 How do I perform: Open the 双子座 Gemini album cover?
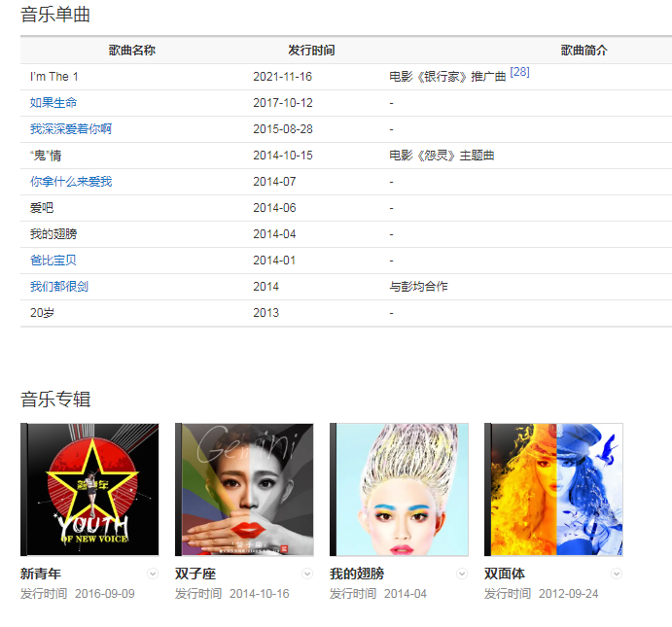pos(244,489)
